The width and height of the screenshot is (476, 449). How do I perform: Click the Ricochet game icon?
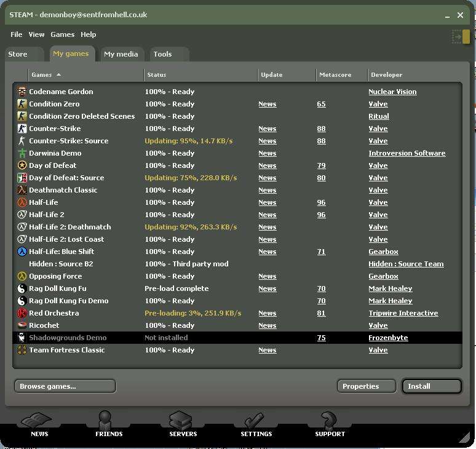(x=22, y=325)
